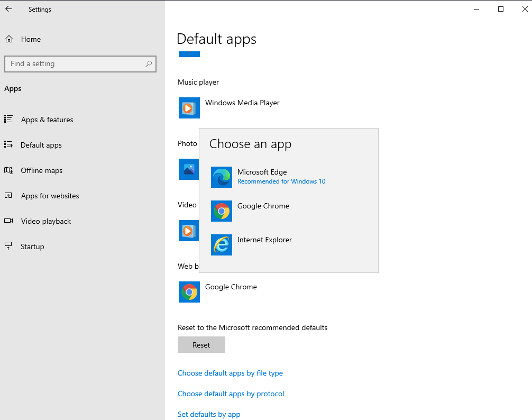Open Apps & features section
Viewport: 532px width, 420px height.
pyautogui.click(x=47, y=120)
